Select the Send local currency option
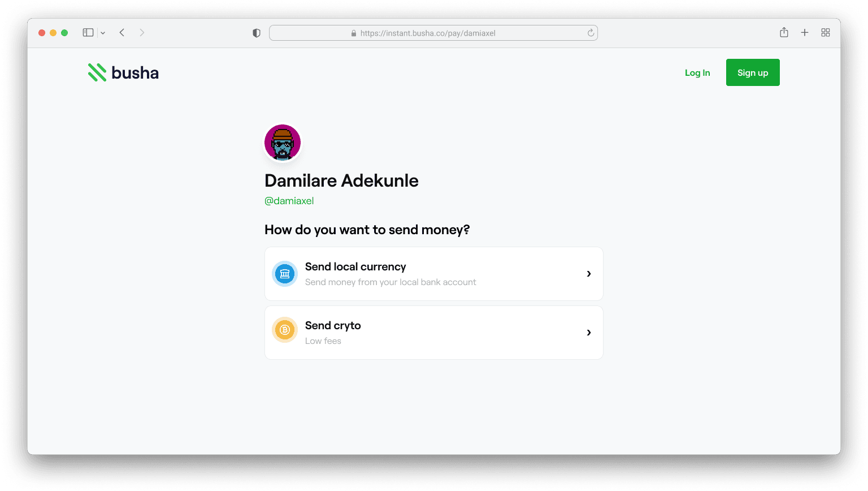This screenshot has width=868, height=491. tap(434, 274)
